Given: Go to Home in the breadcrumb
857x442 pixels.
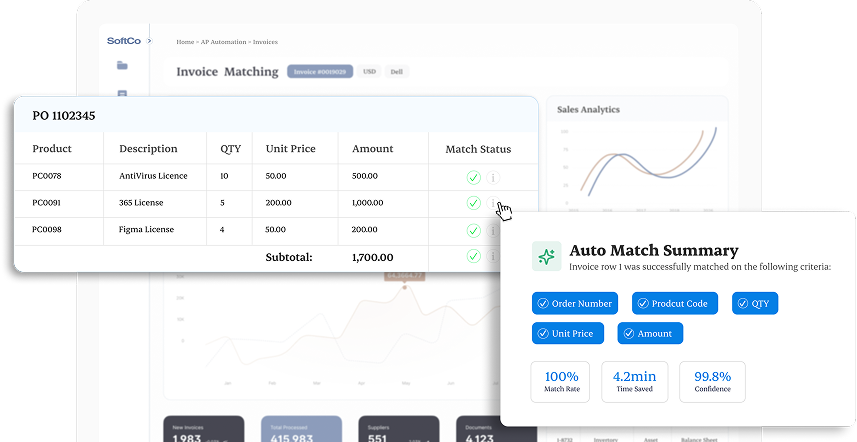Looking at the screenshot, I should [x=184, y=42].
